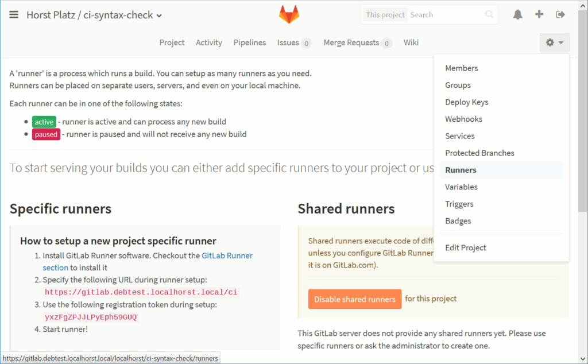Select Runners menu entry
The width and height of the screenshot is (588, 364).
(x=501, y=170)
